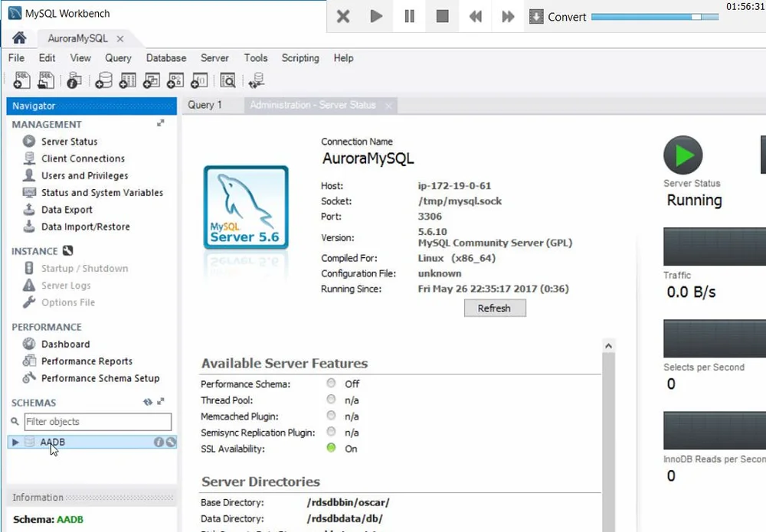The width and height of the screenshot is (766, 532).
Task: Create new stored procedure toolbar icon
Action: [175, 80]
